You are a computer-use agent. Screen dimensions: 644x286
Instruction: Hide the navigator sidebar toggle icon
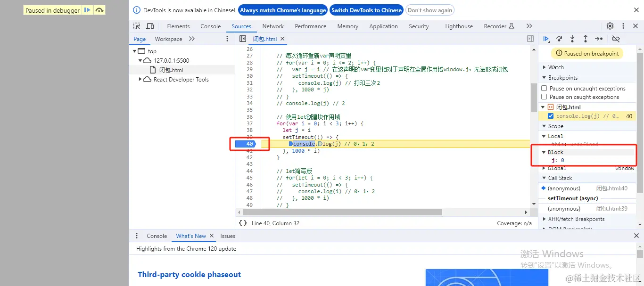[x=243, y=39]
